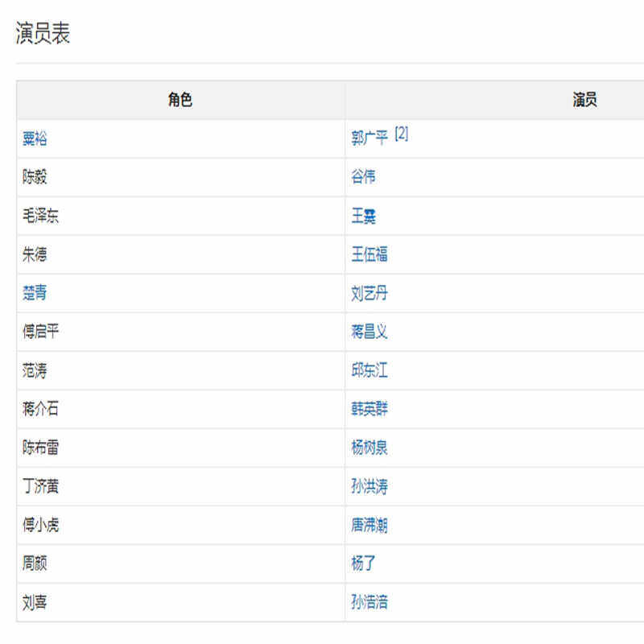
Task: Open actor 王伍福 link
Action: coord(369,254)
